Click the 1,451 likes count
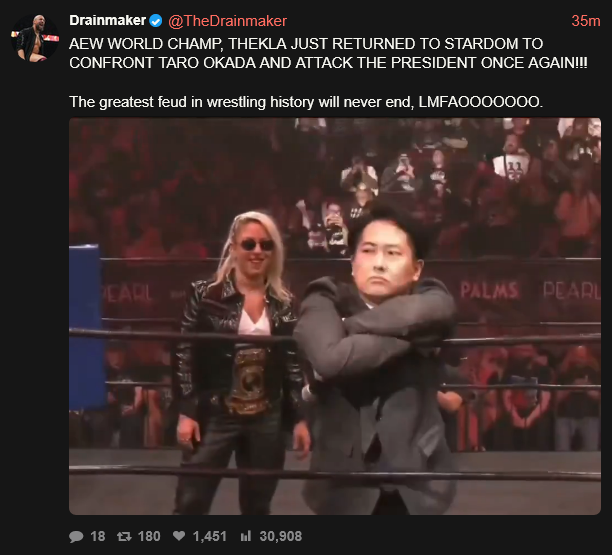Screen dimensions: 612x555 [210, 536]
